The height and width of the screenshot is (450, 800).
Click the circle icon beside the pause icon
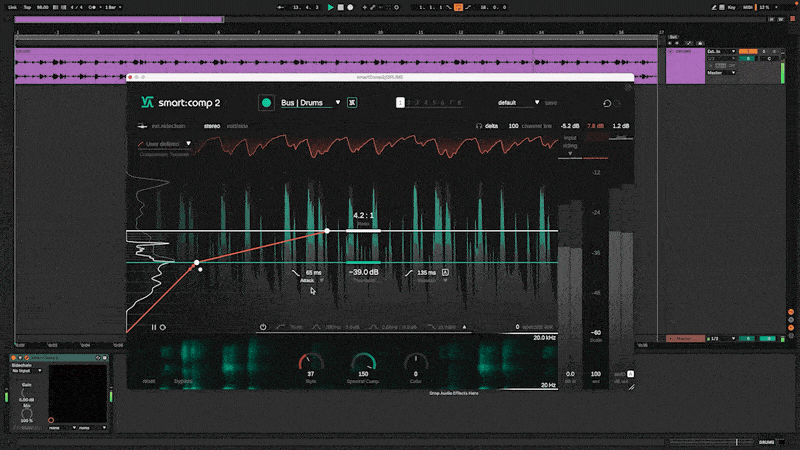click(x=163, y=327)
